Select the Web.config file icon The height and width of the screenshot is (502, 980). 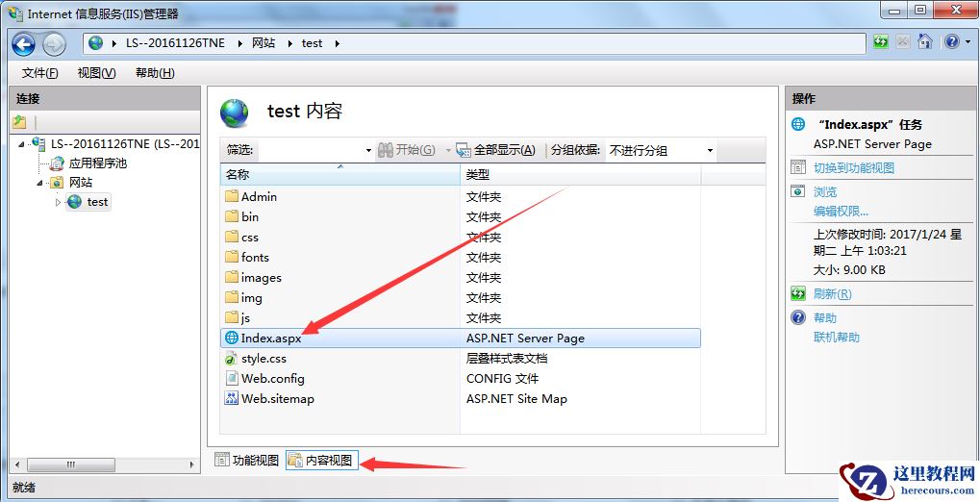[232, 379]
